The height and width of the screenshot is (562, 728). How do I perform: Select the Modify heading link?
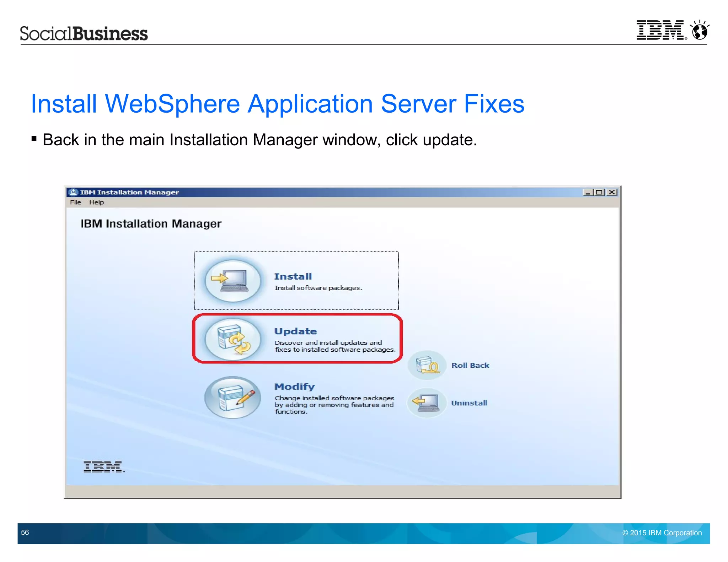tap(294, 387)
